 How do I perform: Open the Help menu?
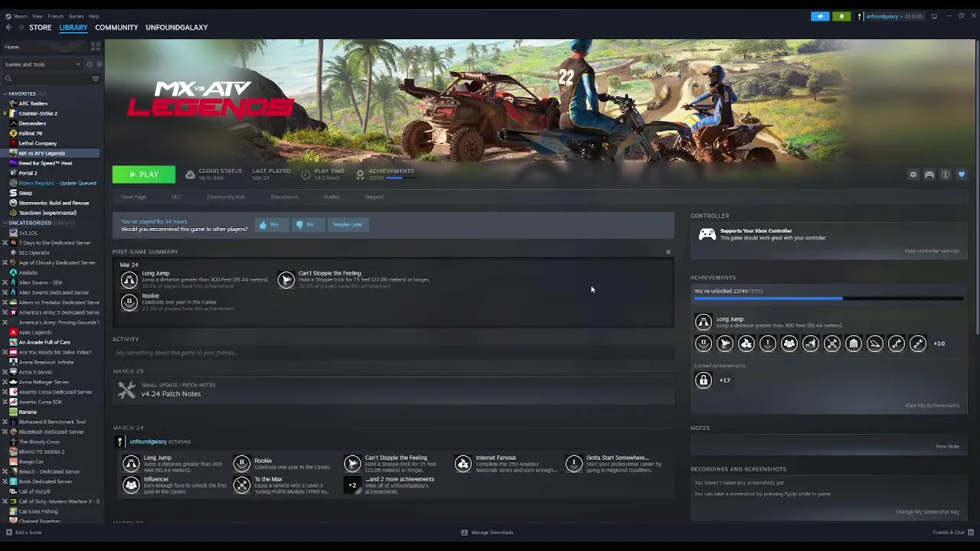pyautogui.click(x=93, y=16)
